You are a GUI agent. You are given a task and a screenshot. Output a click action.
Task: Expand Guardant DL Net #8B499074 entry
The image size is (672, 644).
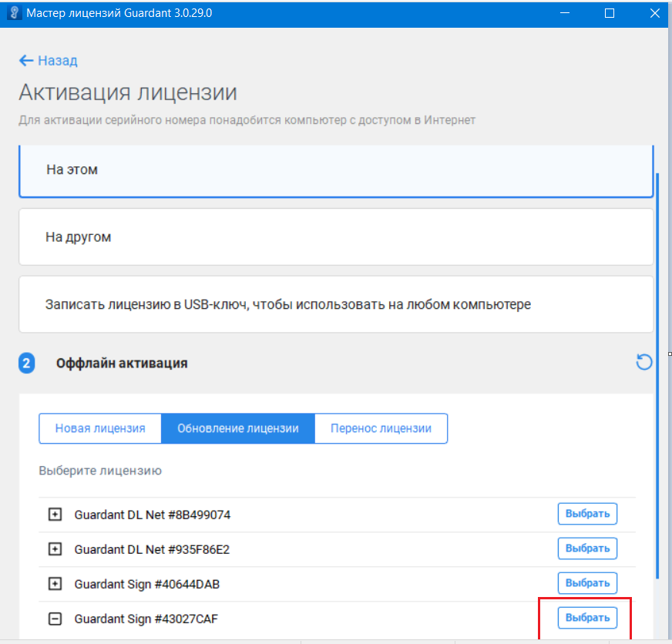click(55, 515)
